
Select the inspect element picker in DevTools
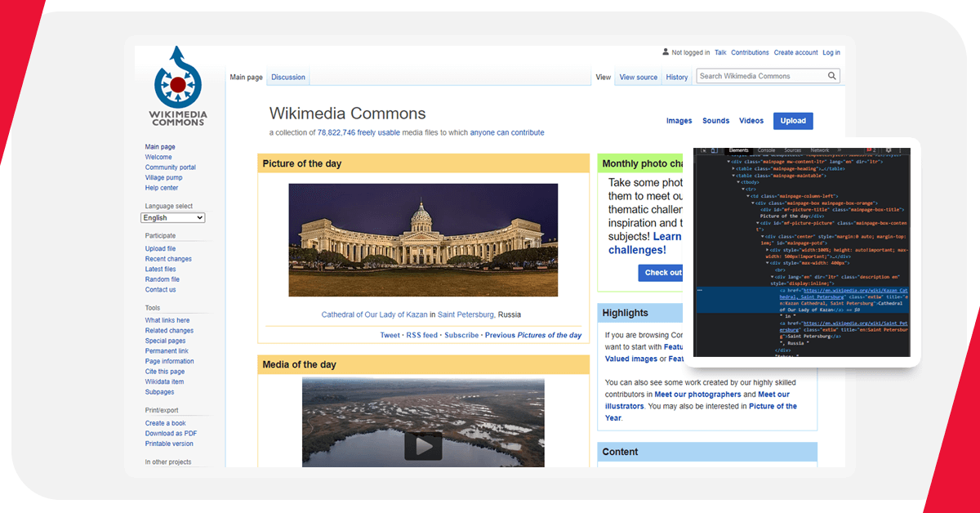coord(703,150)
